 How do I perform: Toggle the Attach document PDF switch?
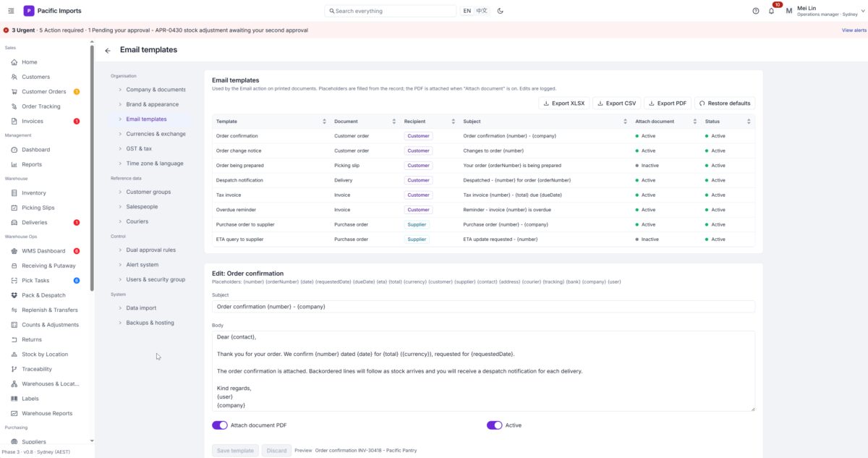(220, 425)
